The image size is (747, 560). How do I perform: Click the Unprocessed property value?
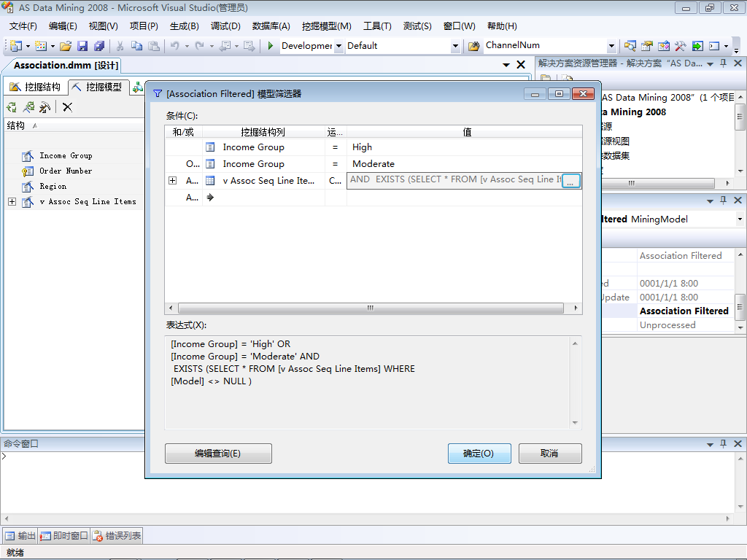(667, 324)
